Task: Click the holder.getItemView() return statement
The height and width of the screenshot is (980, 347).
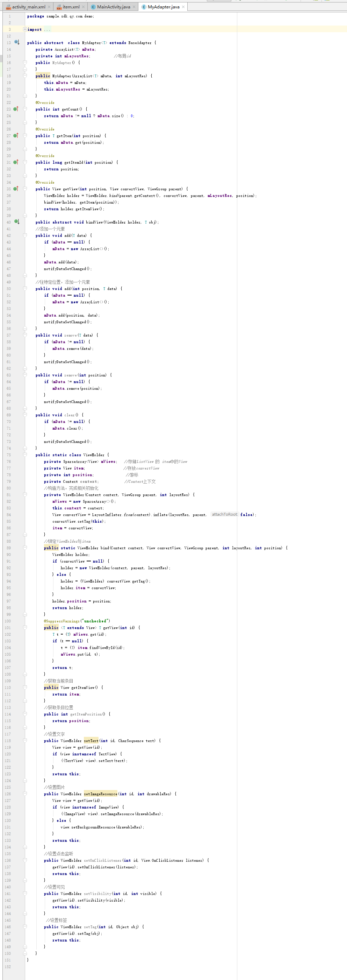Action: [74, 209]
